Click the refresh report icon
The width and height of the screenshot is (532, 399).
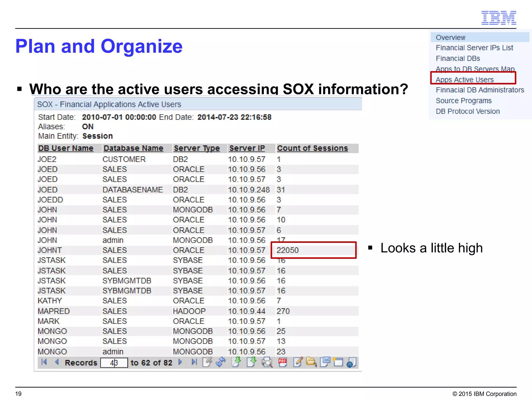pyautogui.click(x=221, y=362)
